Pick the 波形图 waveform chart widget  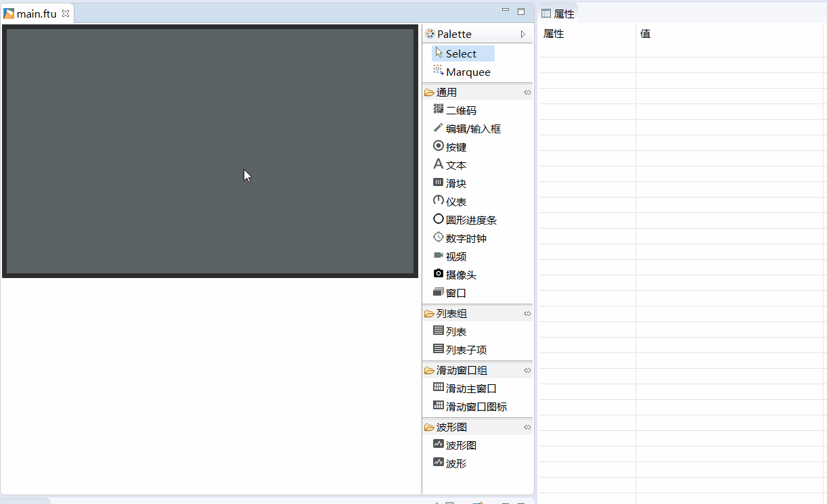coord(455,445)
